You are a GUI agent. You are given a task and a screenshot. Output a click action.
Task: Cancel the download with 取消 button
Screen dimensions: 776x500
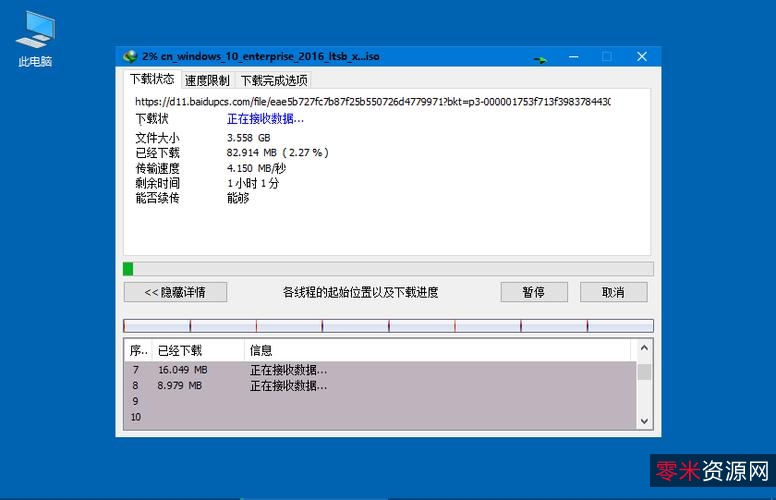[613, 292]
